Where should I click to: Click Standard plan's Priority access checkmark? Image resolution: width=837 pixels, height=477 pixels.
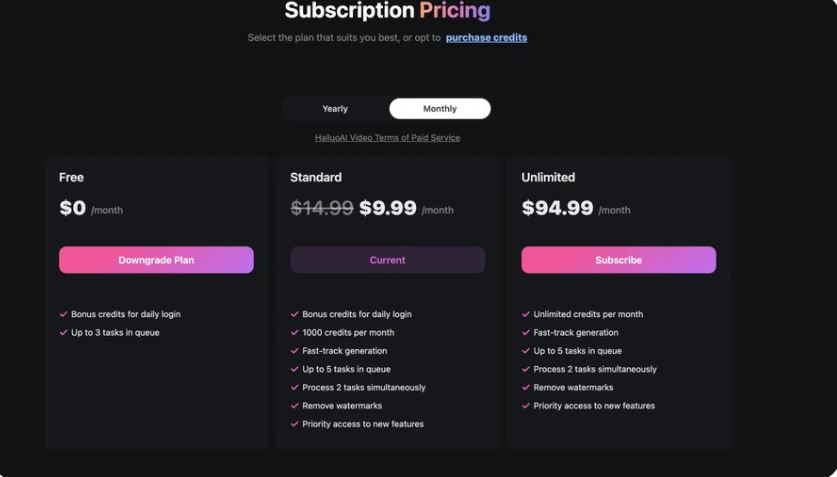pos(295,424)
